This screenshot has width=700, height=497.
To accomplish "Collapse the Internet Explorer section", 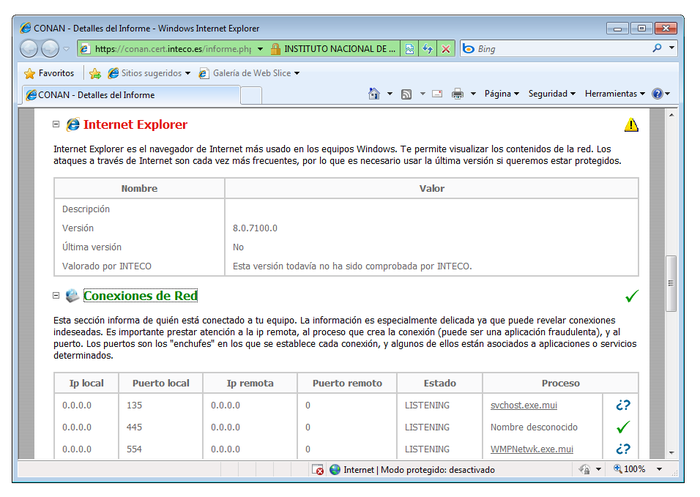I will coord(56,124).
